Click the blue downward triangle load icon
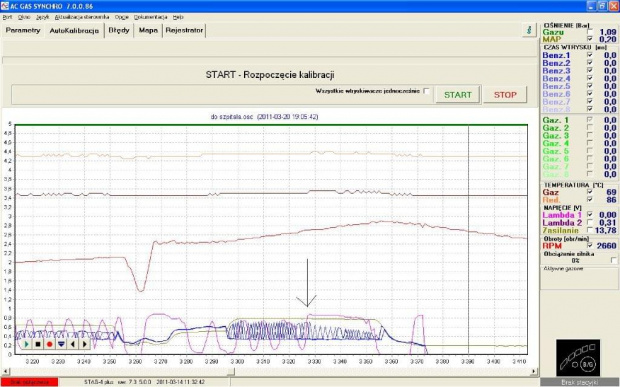Viewport: 620px width, 387px height. point(61,344)
